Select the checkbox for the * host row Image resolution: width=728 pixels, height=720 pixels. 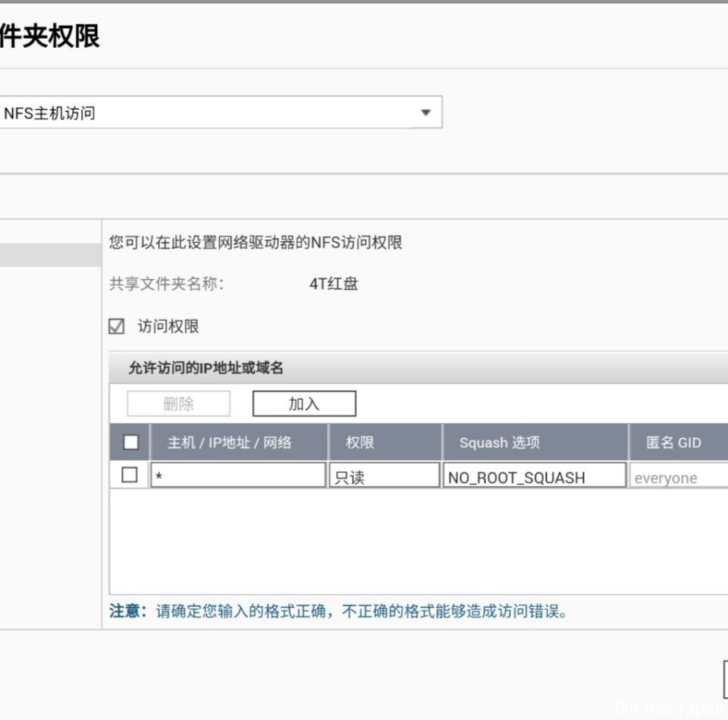pos(130,475)
